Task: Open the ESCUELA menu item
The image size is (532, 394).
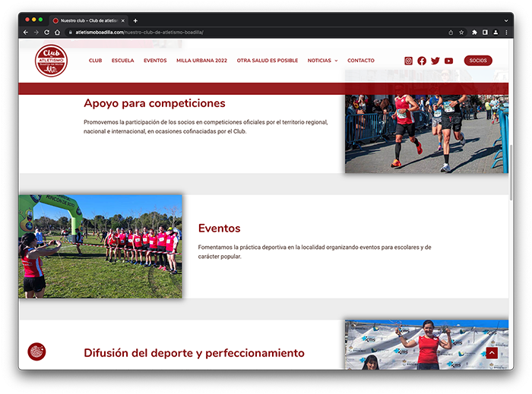Action: coord(123,60)
